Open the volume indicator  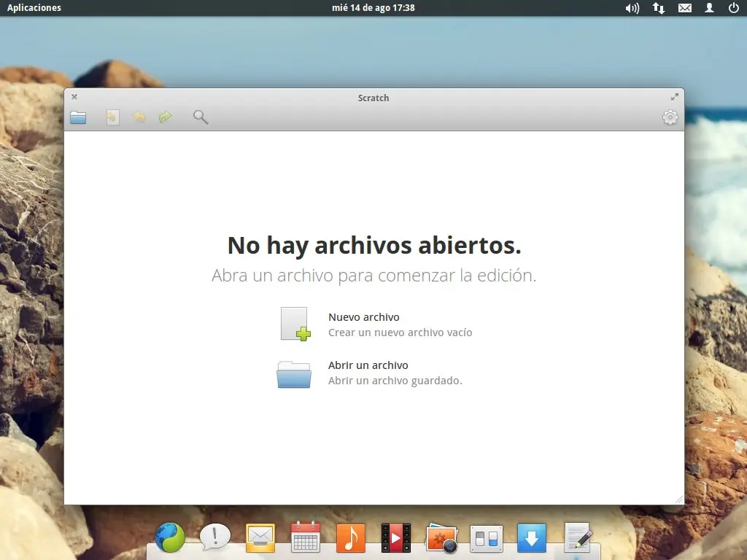pyautogui.click(x=632, y=8)
